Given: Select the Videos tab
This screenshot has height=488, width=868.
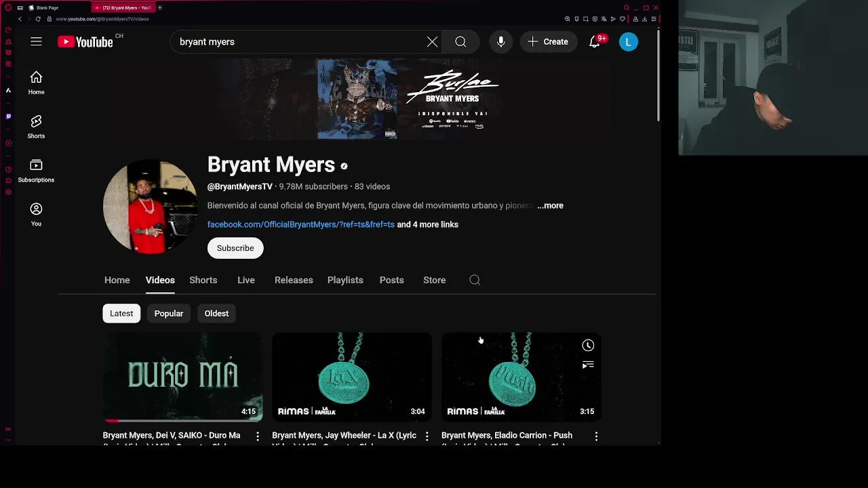Looking at the screenshot, I should pos(160,280).
